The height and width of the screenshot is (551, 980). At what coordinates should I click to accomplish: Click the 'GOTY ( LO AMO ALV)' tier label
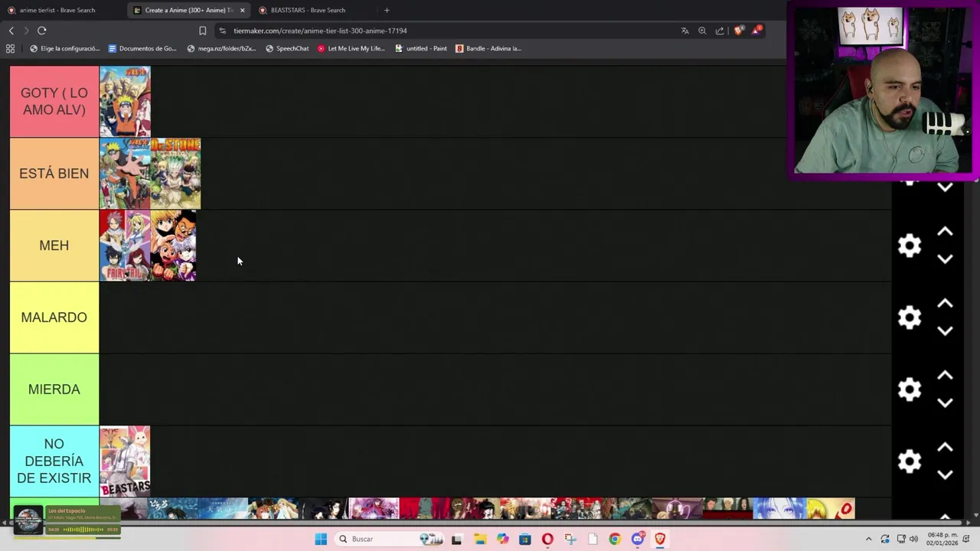[x=54, y=101]
